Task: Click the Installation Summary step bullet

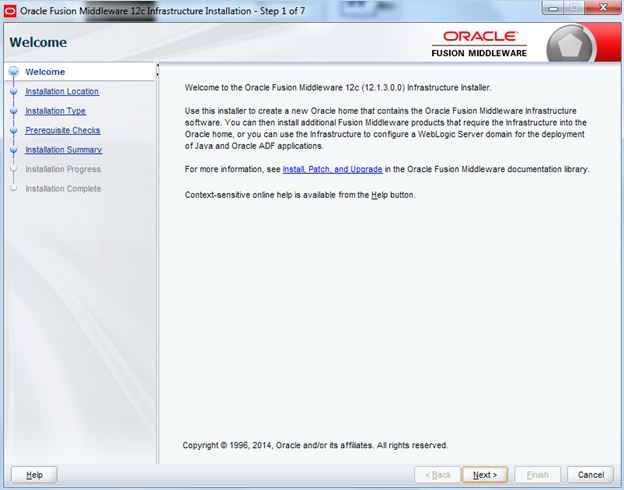Action: [x=14, y=150]
